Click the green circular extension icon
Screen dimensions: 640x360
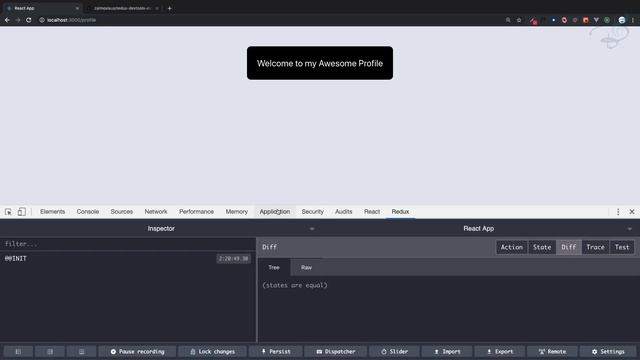(x=607, y=20)
